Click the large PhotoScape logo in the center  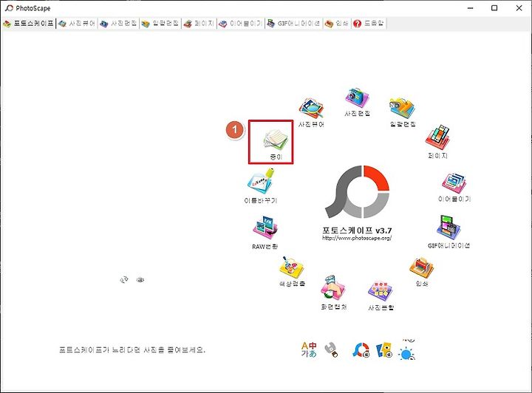tap(357, 192)
